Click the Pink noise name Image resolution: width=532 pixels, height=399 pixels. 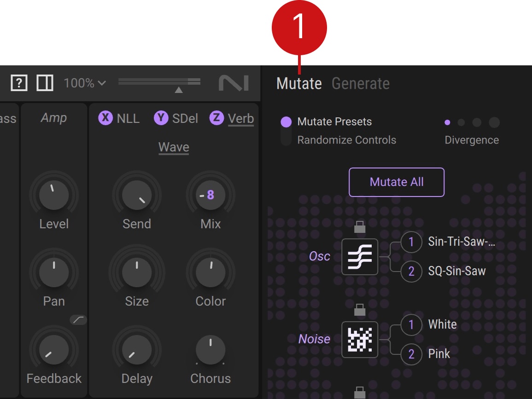coord(438,353)
